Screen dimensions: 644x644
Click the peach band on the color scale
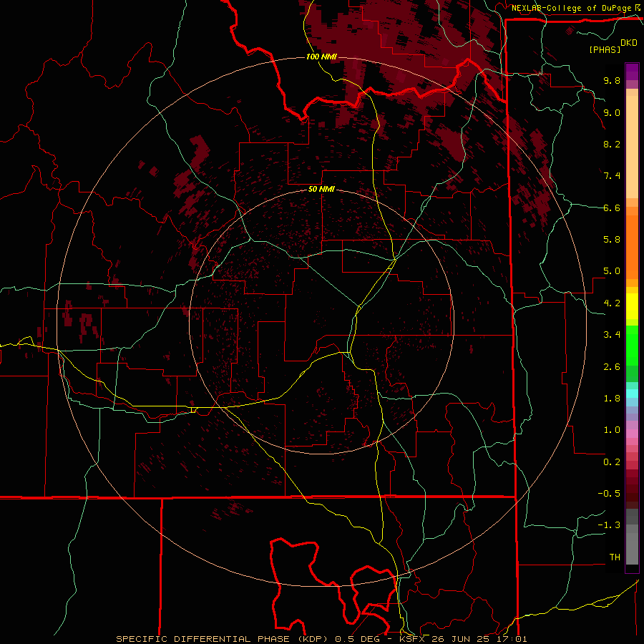[632, 147]
